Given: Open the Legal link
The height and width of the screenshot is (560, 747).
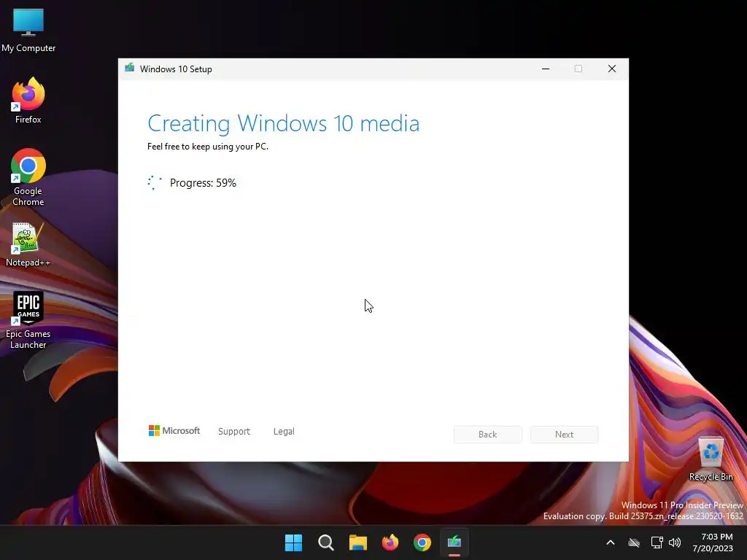Looking at the screenshot, I should 284,432.
